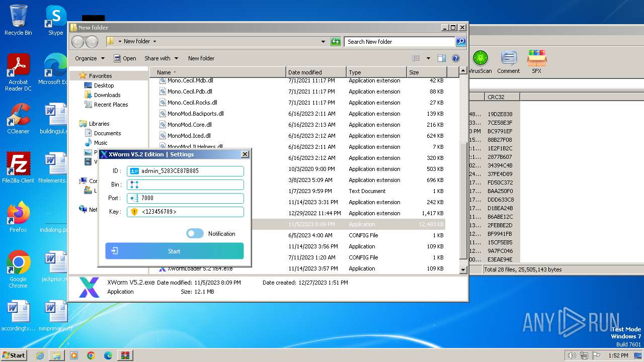Select Mono.Cecil.Mdb.dll file

pyautogui.click(x=190, y=80)
